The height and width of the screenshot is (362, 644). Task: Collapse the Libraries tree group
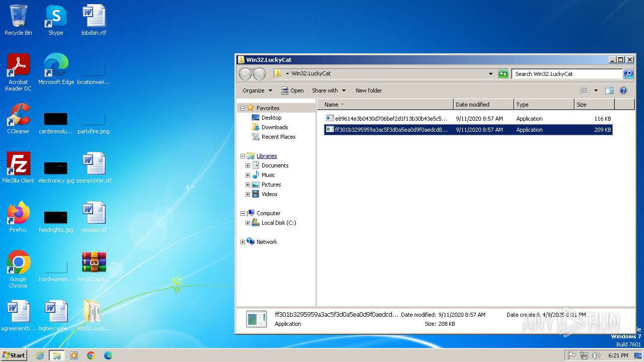(243, 156)
